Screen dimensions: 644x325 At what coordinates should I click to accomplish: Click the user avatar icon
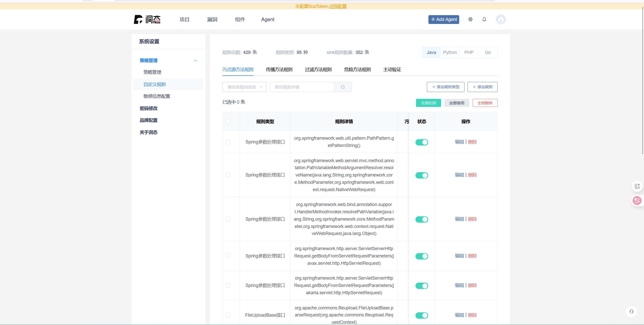tap(501, 19)
